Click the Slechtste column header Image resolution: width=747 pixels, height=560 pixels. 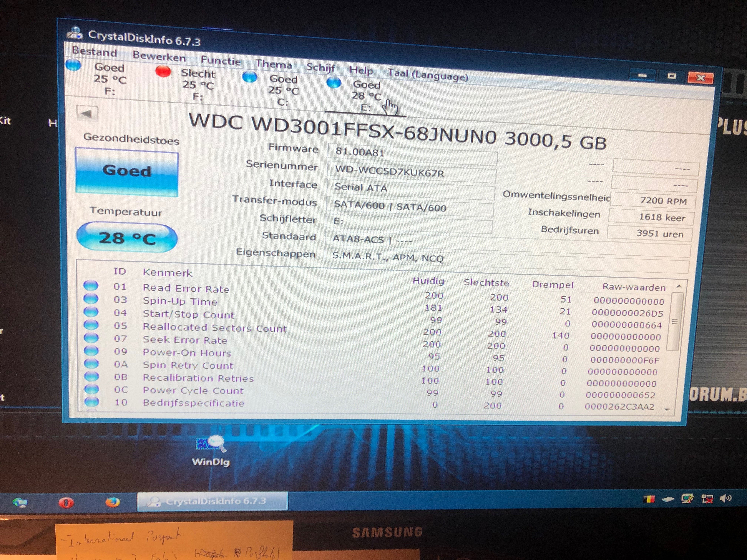click(x=486, y=283)
